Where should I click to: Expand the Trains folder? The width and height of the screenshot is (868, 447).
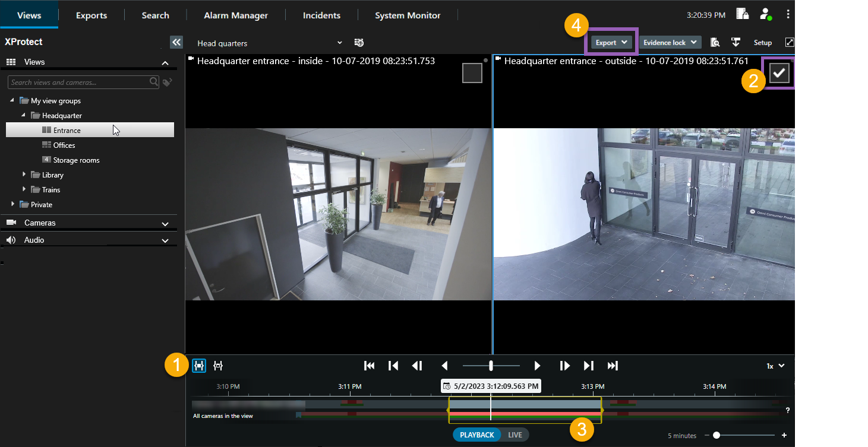24,189
